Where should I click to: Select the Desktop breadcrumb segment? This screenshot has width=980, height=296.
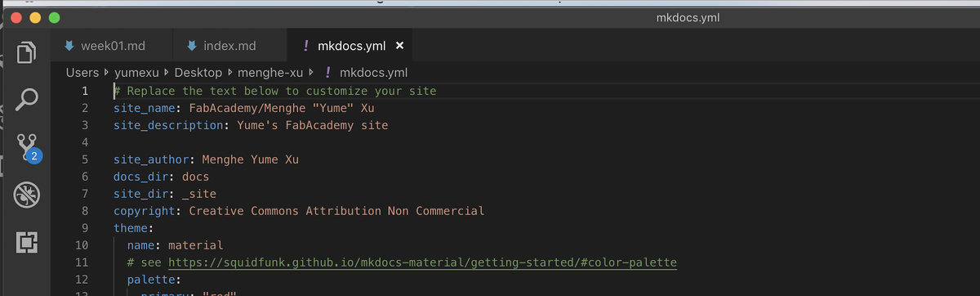click(x=198, y=73)
